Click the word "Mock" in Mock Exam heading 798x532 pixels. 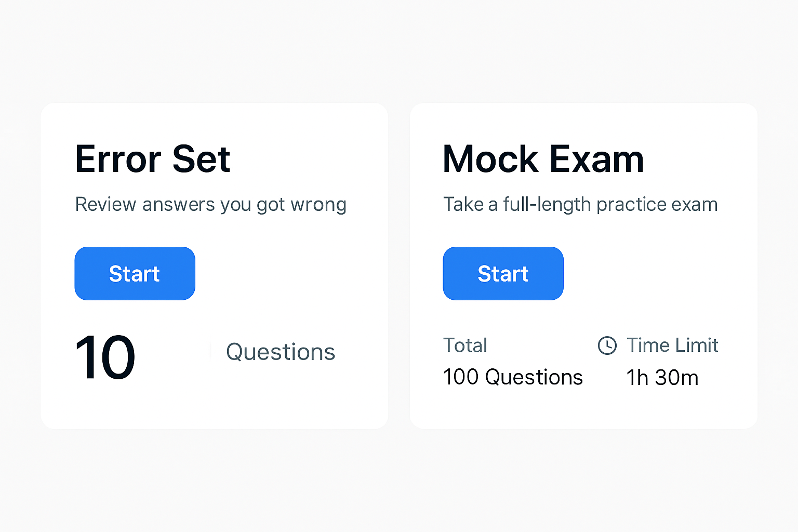(x=490, y=159)
